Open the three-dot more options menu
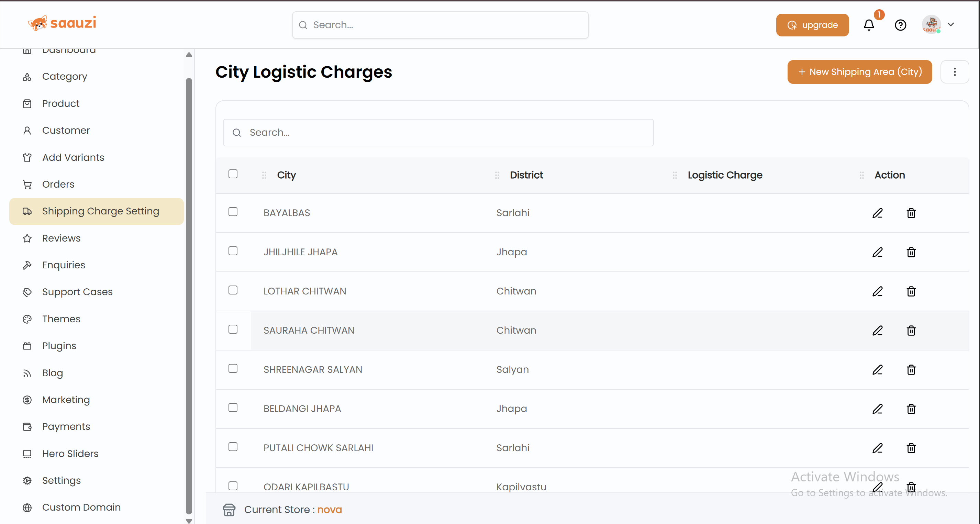980x524 pixels. tap(955, 72)
